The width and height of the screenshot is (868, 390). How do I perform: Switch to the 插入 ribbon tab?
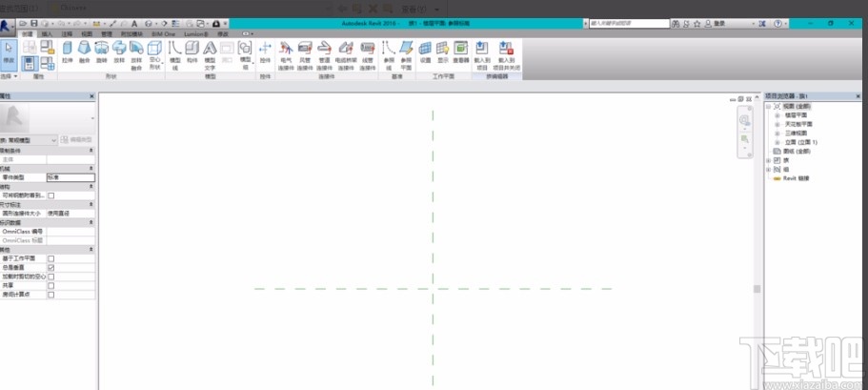coord(48,33)
